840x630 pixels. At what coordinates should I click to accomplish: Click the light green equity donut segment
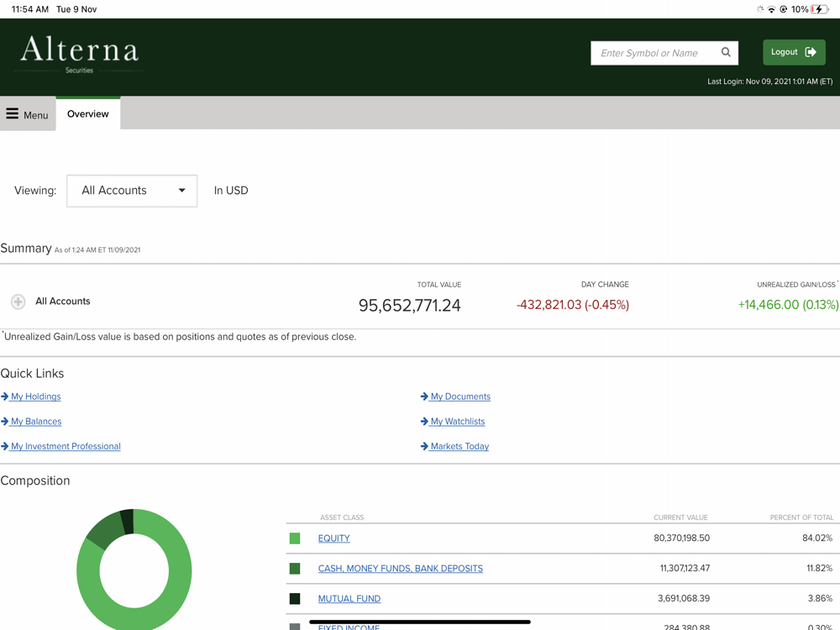pos(180,573)
